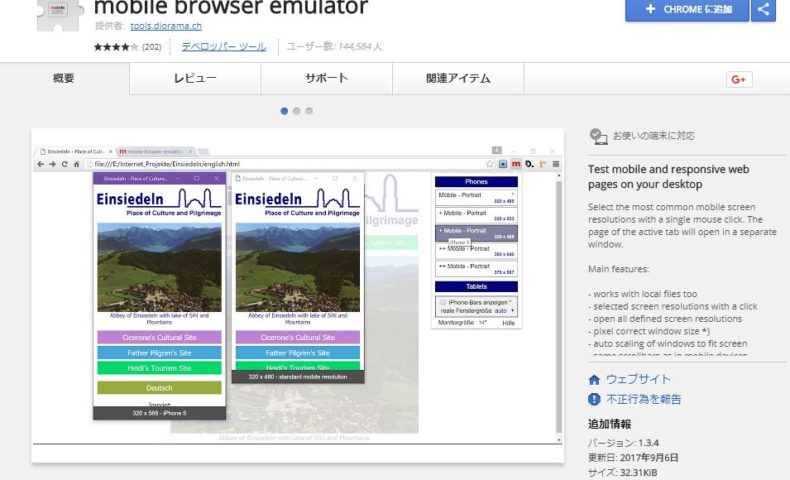The height and width of the screenshot is (480, 790).
Task: Choose Mobile - Portrait 320 x 533 option
Action: 476,216
